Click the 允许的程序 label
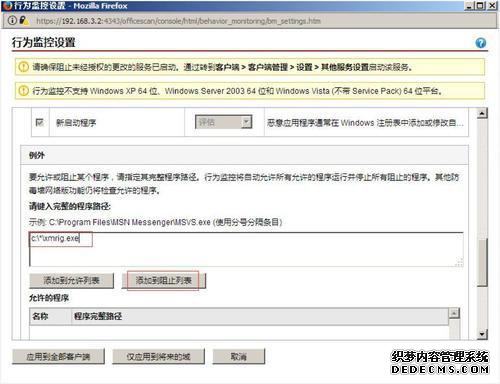This screenshot has height=384, width=500. (x=49, y=298)
